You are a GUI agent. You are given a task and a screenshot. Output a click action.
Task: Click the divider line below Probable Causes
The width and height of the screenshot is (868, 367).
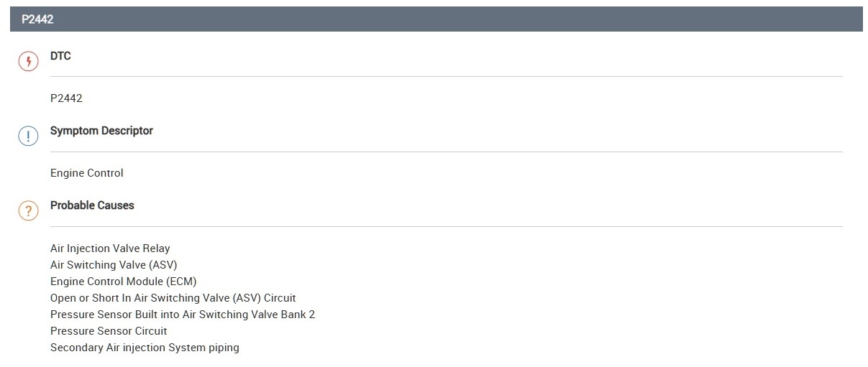pyautogui.click(x=446, y=226)
